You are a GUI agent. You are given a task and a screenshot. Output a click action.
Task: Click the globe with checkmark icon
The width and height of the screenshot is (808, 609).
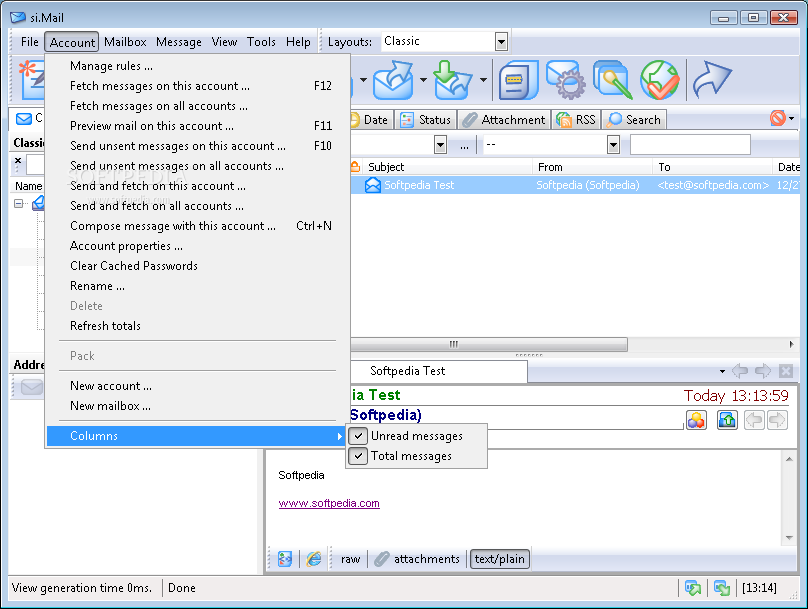[660, 80]
